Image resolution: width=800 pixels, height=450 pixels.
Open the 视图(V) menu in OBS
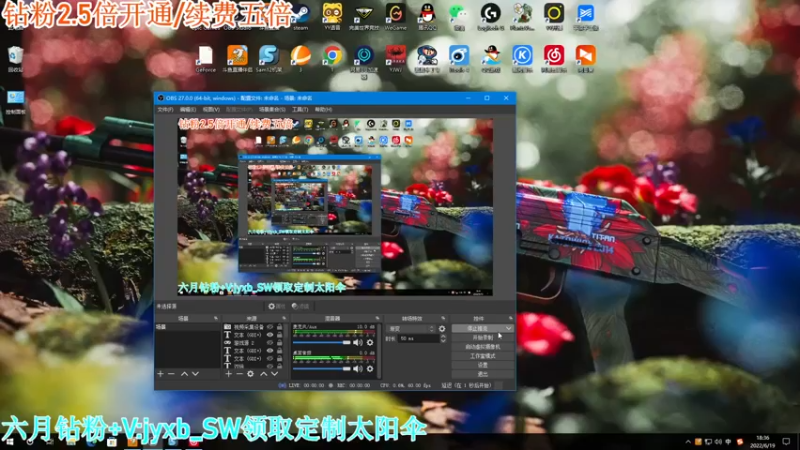pyautogui.click(x=211, y=110)
